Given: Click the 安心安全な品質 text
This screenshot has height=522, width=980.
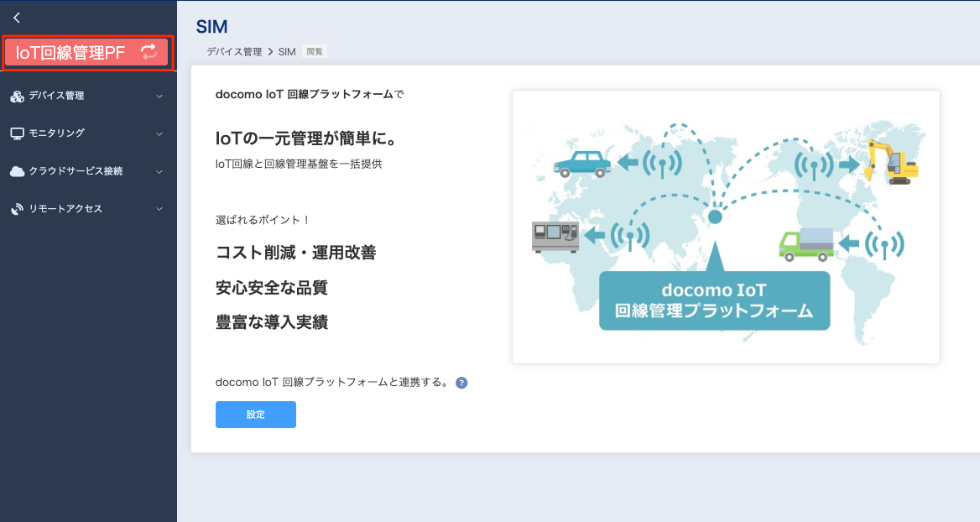Looking at the screenshot, I should click(271, 288).
